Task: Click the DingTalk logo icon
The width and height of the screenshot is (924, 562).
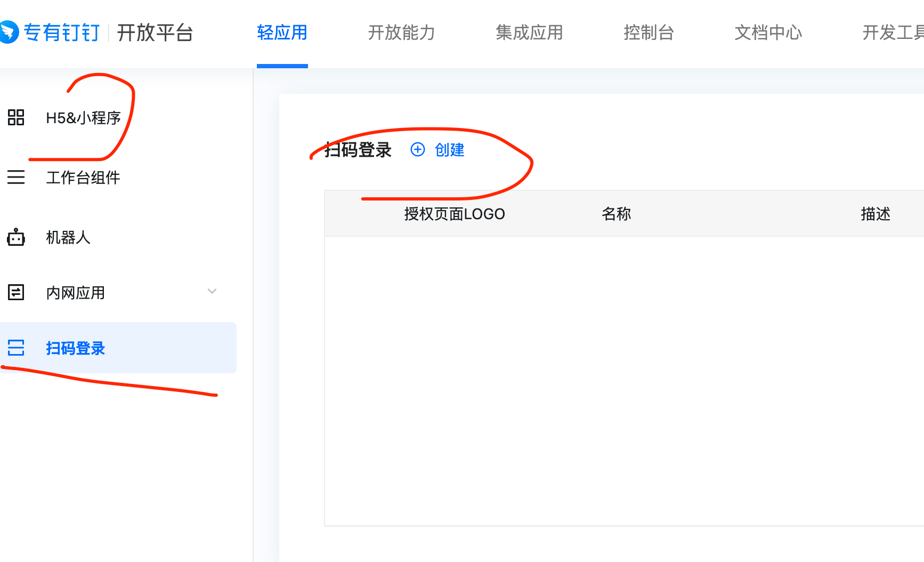Action: point(9,32)
